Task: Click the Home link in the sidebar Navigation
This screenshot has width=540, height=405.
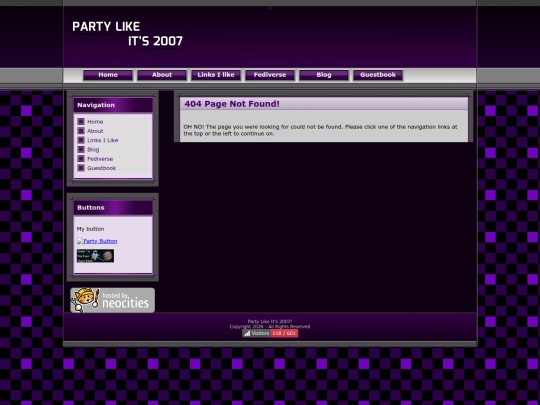Action: (95, 122)
